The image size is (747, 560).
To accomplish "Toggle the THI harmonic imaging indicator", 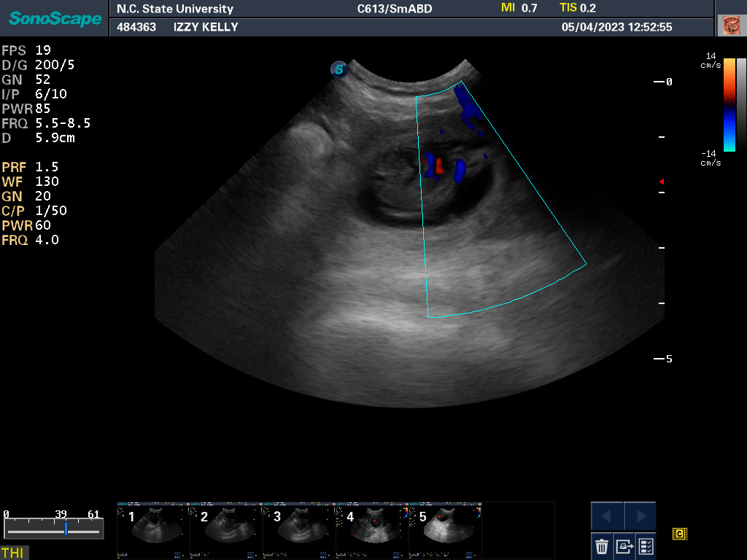I will point(12,553).
